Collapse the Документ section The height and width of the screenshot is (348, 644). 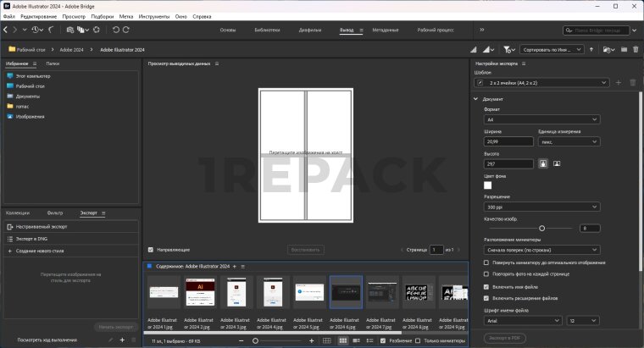coord(475,98)
